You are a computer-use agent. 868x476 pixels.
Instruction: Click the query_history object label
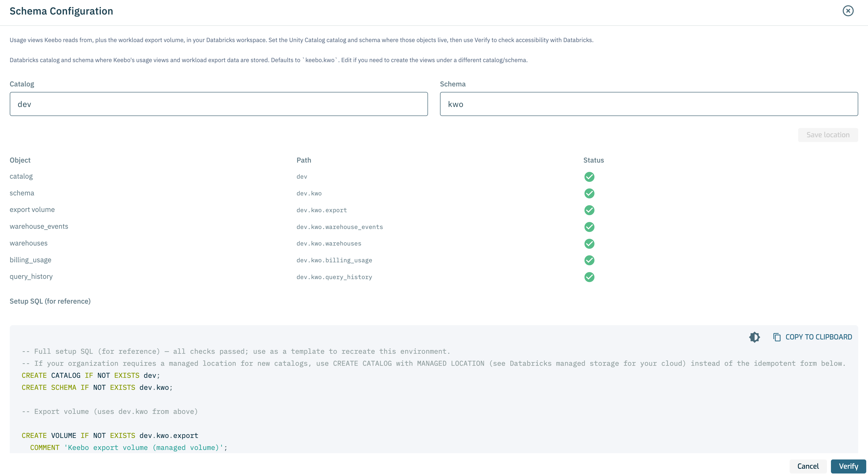coord(31,276)
